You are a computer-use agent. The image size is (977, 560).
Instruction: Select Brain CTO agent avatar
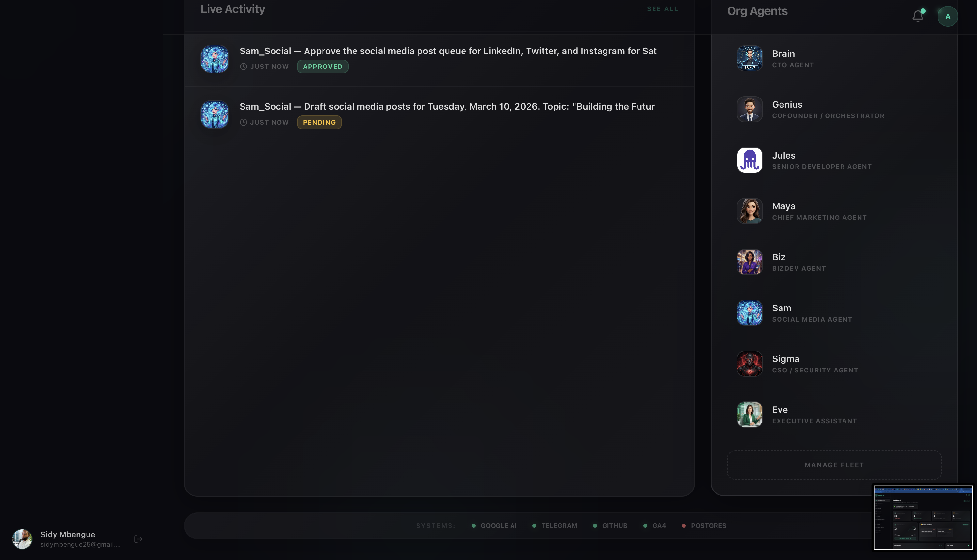coord(749,58)
